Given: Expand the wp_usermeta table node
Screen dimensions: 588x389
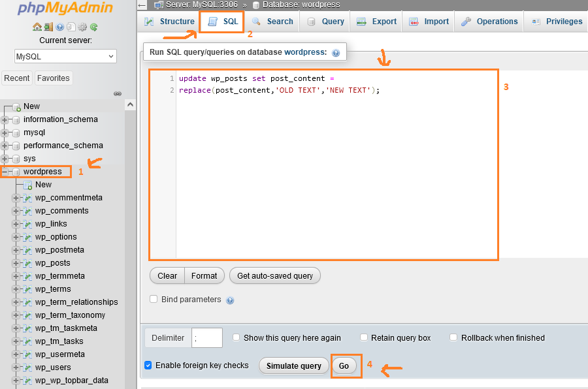Looking at the screenshot, I should pyautogui.click(x=16, y=354).
